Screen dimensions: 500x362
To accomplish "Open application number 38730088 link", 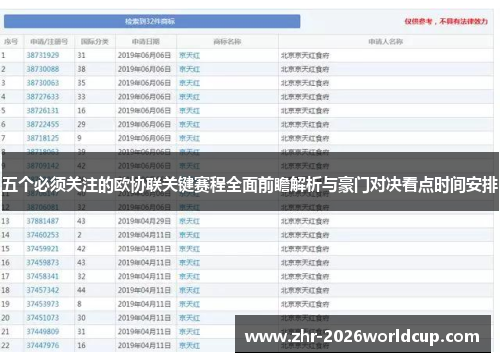I will (x=43, y=69).
